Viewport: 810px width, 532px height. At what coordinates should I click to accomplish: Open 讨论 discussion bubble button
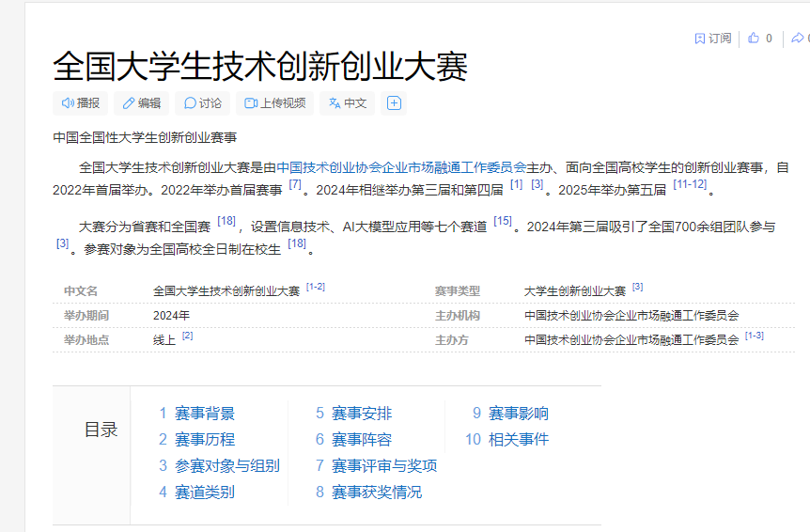pos(203,103)
